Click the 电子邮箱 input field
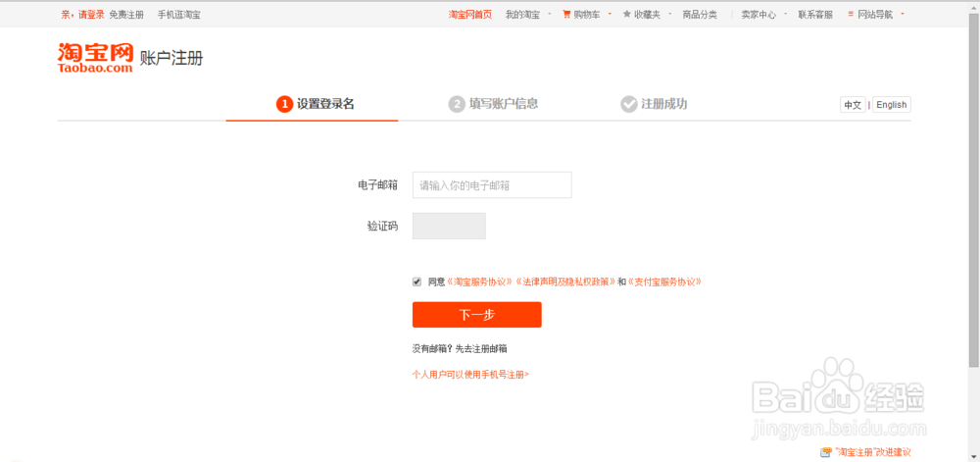Screen dimensions: 980x462 tap(492, 185)
